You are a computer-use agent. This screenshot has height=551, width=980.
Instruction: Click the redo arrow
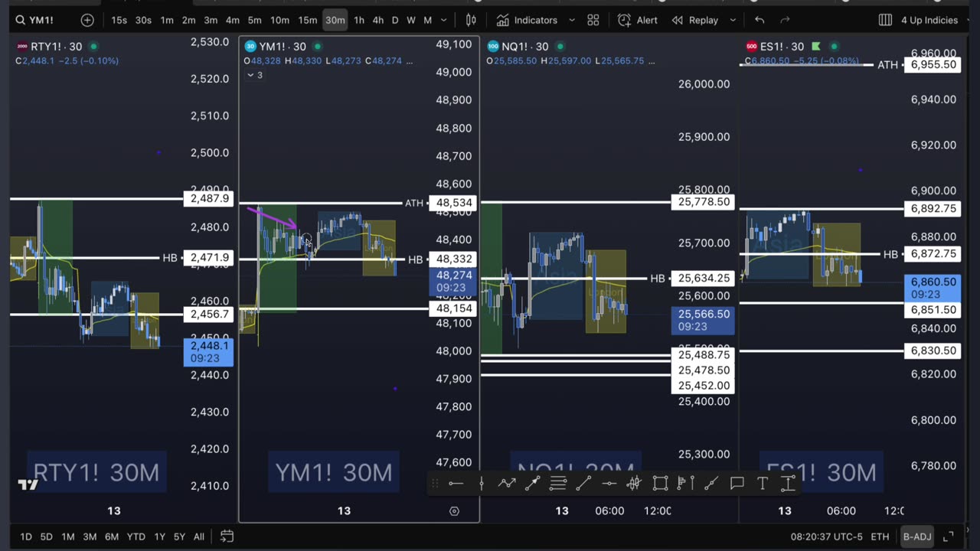coord(786,20)
